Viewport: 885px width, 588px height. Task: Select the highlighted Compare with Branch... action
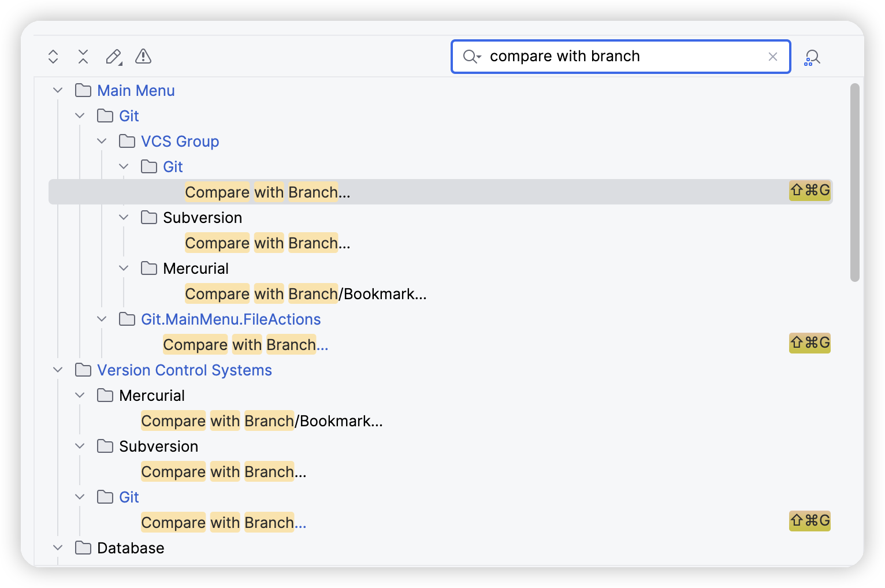click(x=267, y=192)
